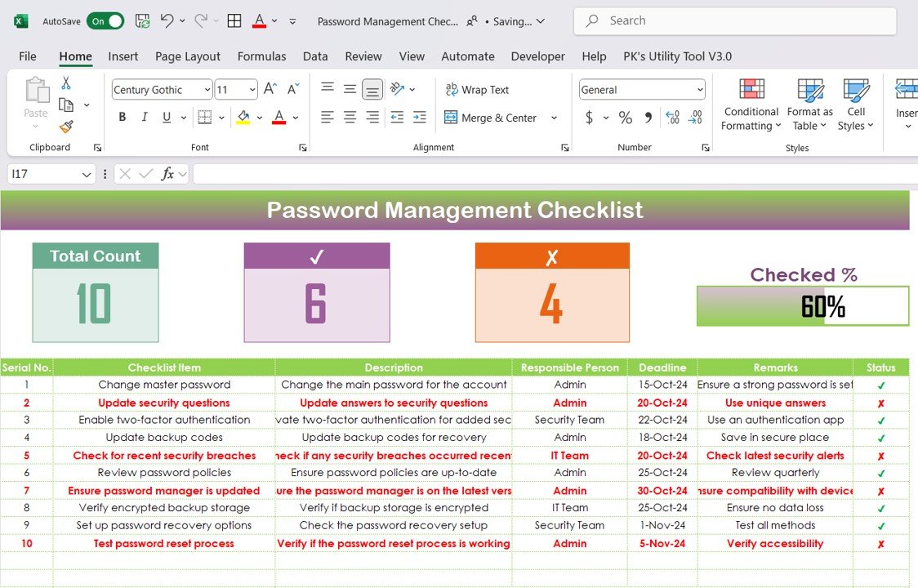Image resolution: width=918 pixels, height=588 pixels.
Task: Click Increase Decimal icon
Action: (673, 118)
